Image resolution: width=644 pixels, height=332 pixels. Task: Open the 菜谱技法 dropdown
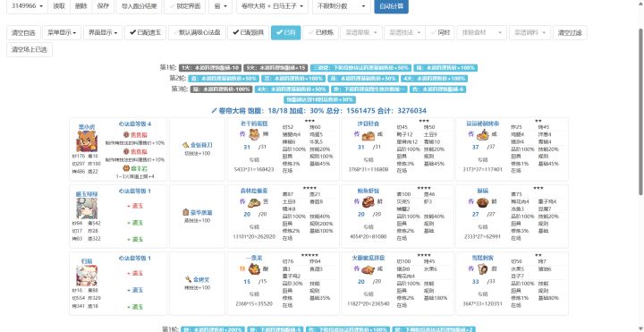[404, 32]
